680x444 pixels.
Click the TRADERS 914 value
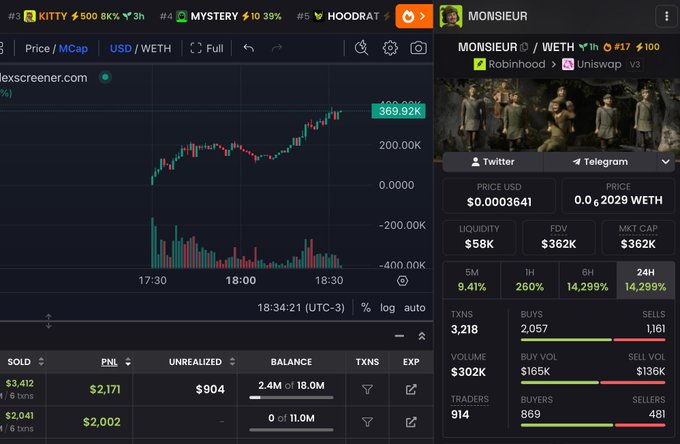click(x=460, y=415)
